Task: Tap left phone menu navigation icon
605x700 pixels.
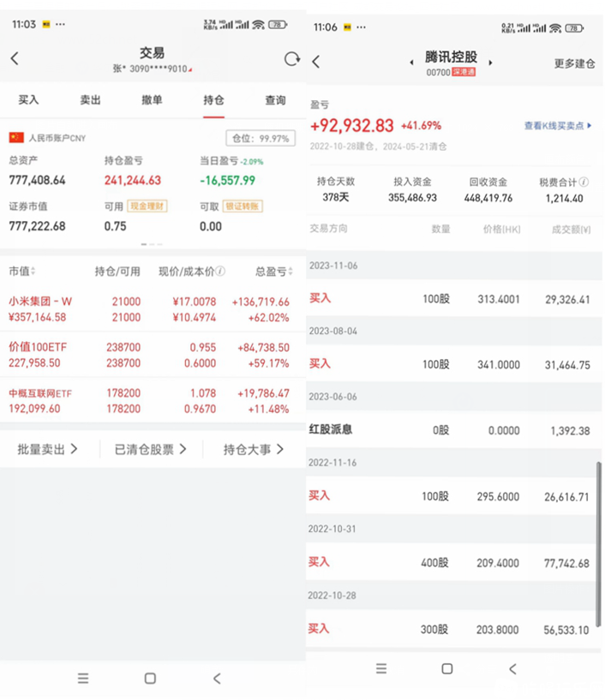Action: click(83, 679)
